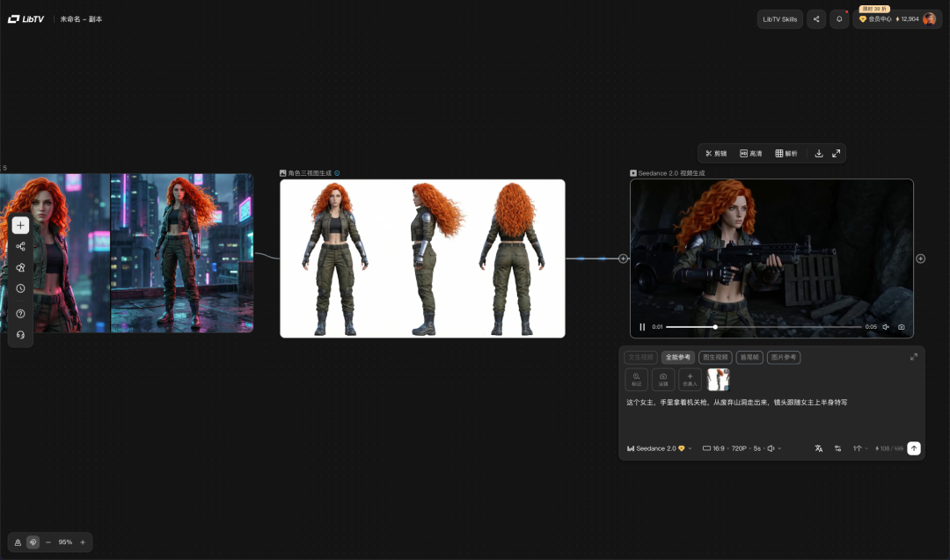Image resolution: width=950 pixels, height=560 pixels.
Task: Click the LibTV Skills button
Action: tap(779, 18)
